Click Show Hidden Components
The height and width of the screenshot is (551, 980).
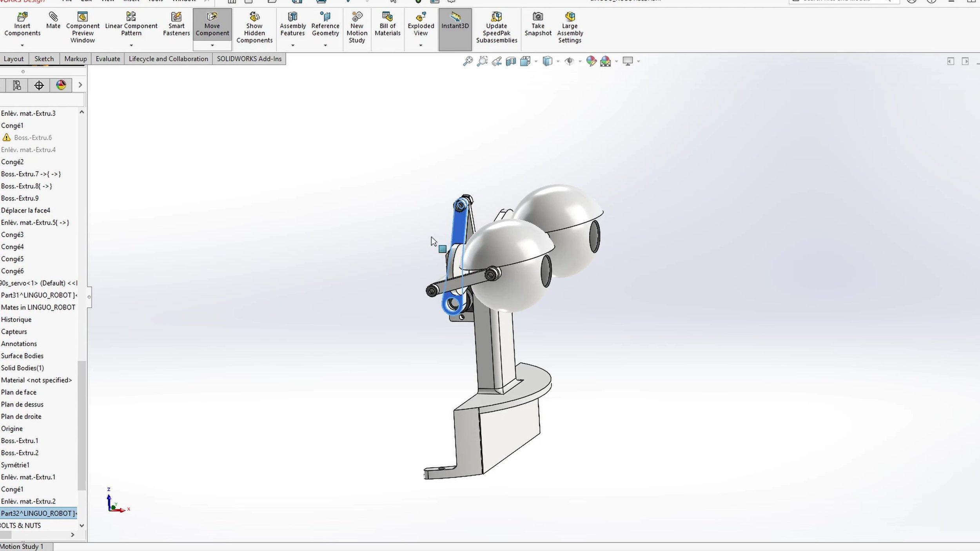pos(254,27)
